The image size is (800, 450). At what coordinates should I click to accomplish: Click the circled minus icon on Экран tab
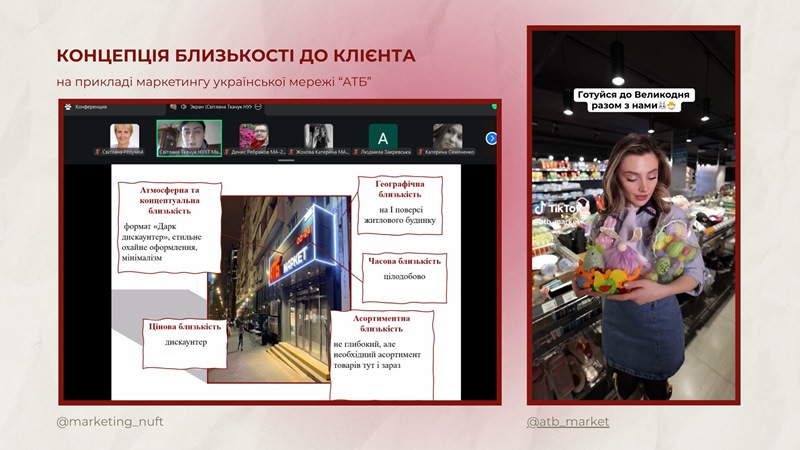point(258,107)
